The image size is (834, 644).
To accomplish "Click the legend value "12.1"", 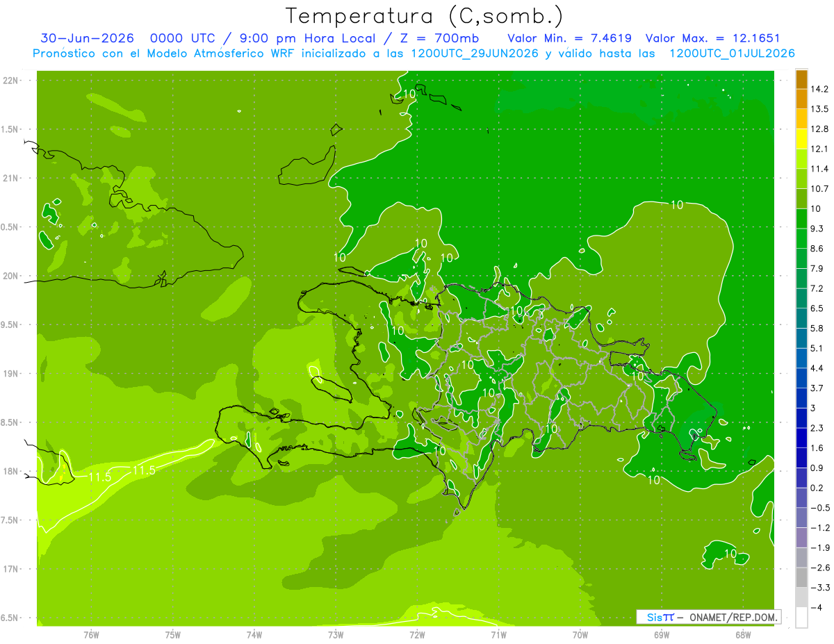I will coord(820,149).
